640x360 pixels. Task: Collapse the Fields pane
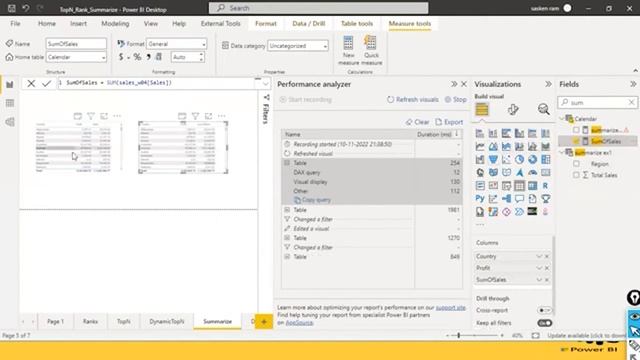click(x=633, y=84)
